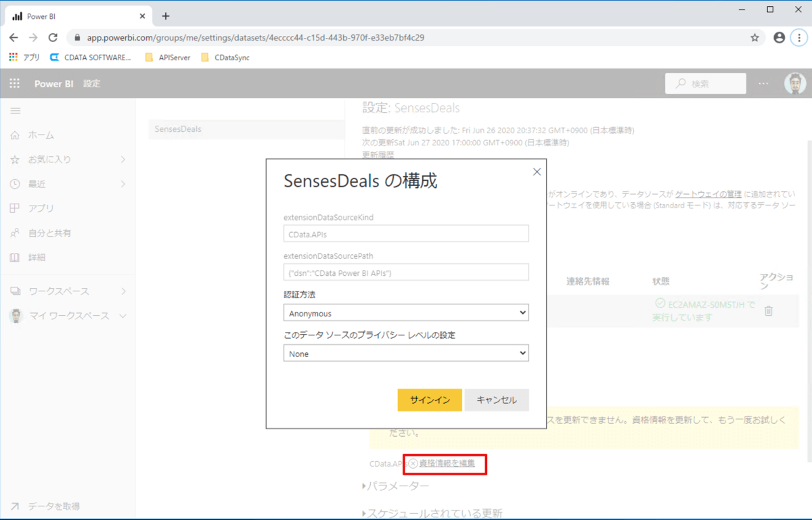
Task: Bookmark this page with star icon
Action: tap(754, 38)
